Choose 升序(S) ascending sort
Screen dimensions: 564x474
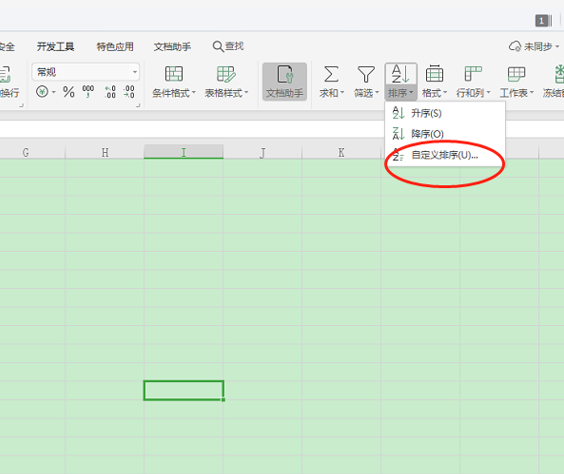445,113
